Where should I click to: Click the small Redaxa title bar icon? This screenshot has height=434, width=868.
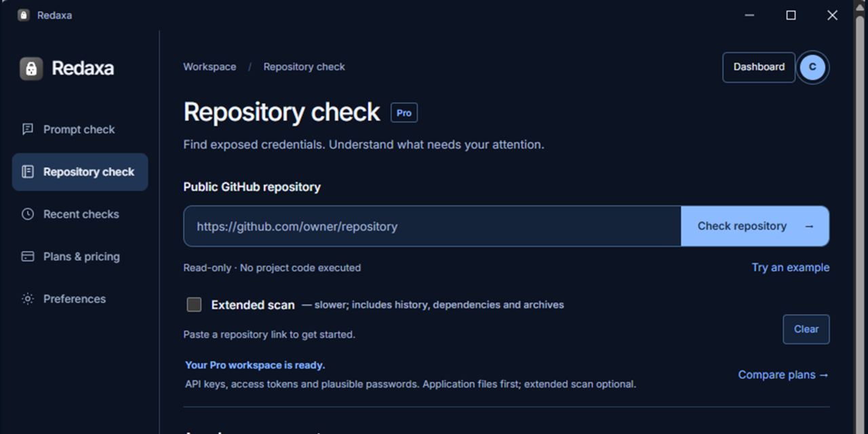click(24, 15)
